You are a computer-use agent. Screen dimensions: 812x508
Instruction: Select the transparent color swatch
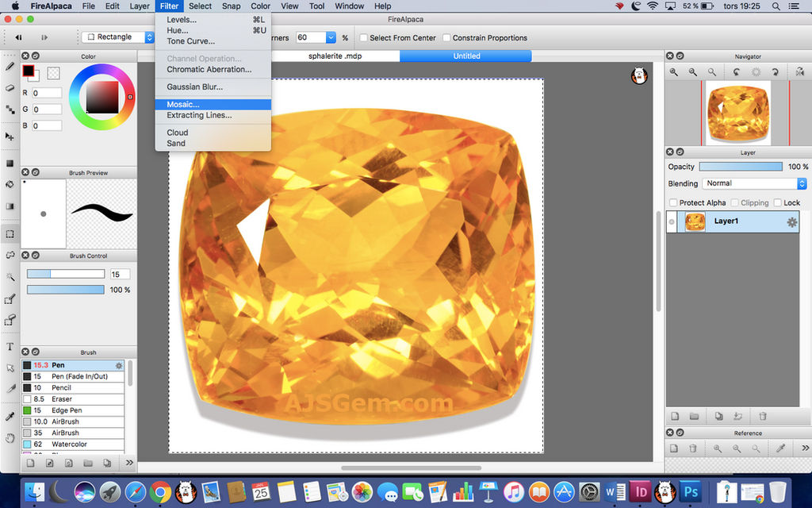[53, 73]
